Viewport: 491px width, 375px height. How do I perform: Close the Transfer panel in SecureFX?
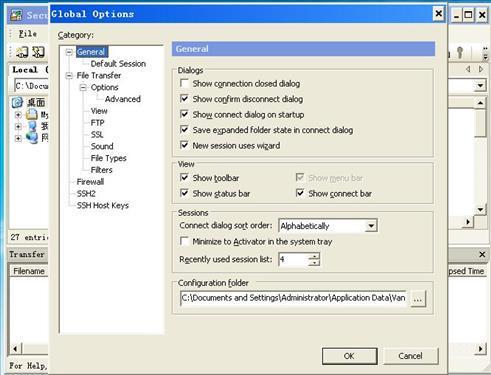point(482,254)
